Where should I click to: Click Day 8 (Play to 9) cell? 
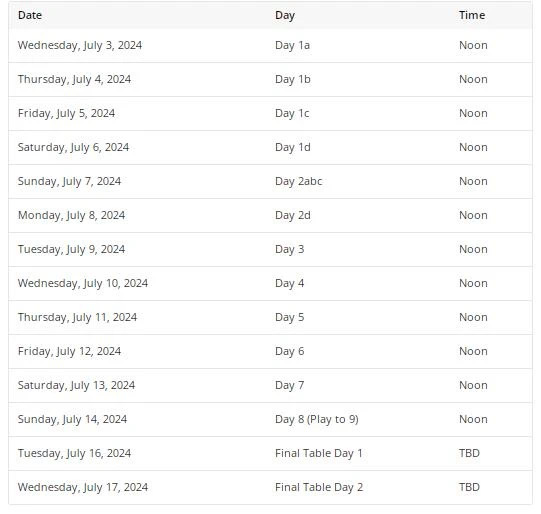[x=317, y=419]
